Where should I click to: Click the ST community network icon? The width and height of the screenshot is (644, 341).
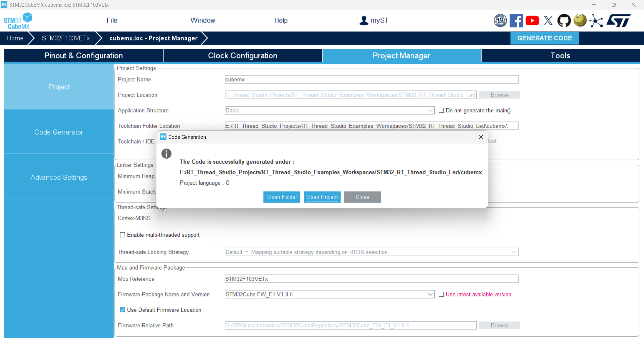point(596,21)
